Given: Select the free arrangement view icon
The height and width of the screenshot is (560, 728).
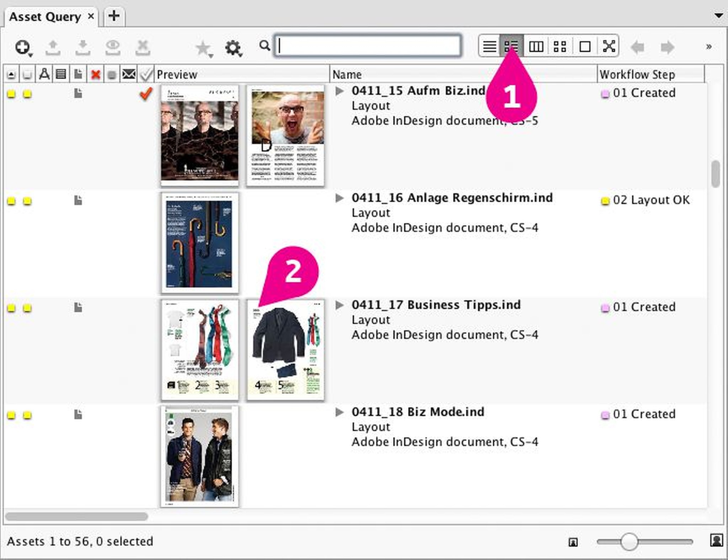Looking at the screenshot, I should coord(609,46).
